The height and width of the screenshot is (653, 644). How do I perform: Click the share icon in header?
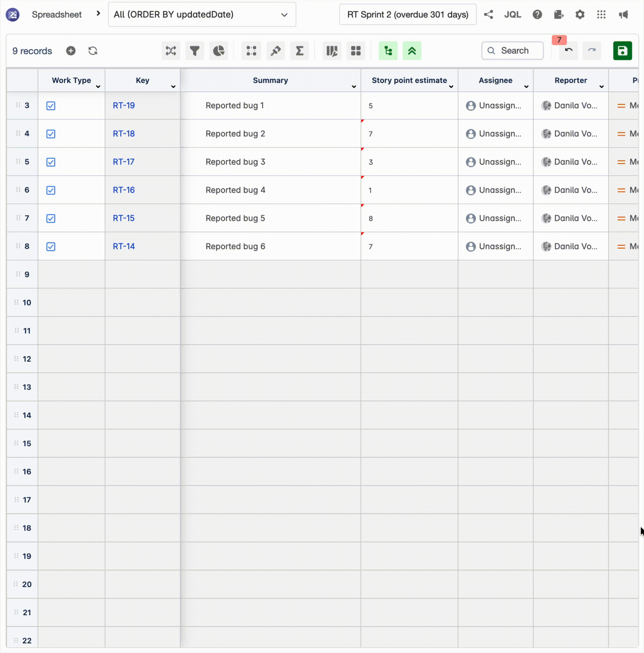488,14
